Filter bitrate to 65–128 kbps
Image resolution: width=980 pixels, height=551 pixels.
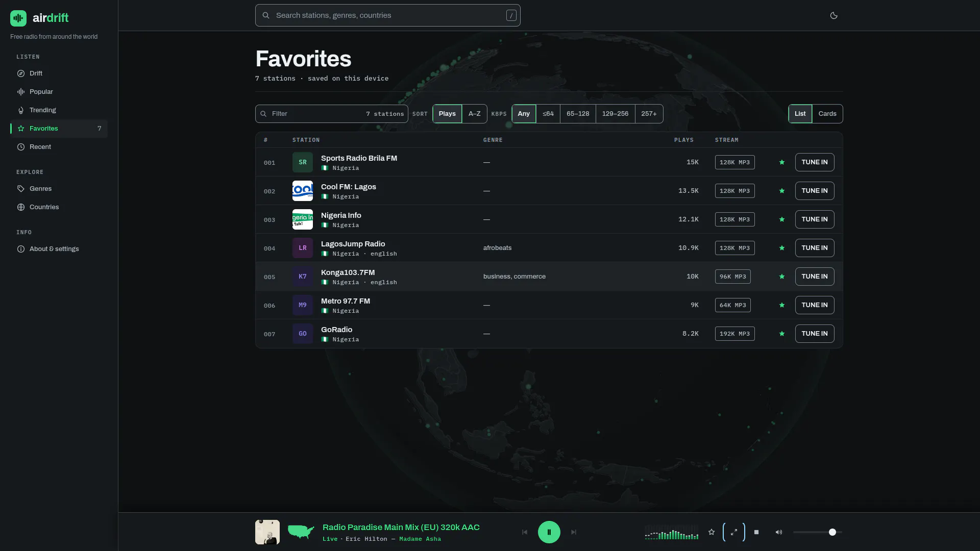tap(578, 114)
